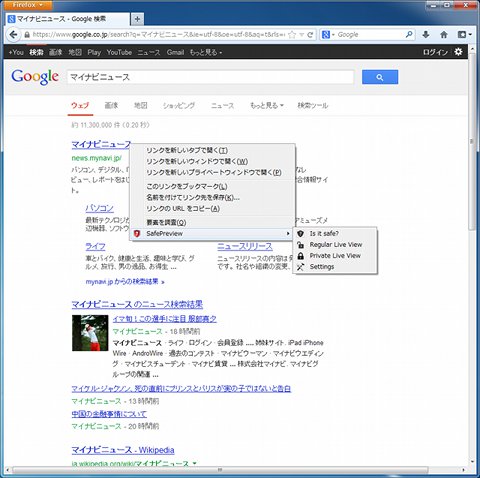This screenshot has height=478, width=480.
Task: Switch to the 'ニュース' search tab under search box
Action: click(222, 106)
